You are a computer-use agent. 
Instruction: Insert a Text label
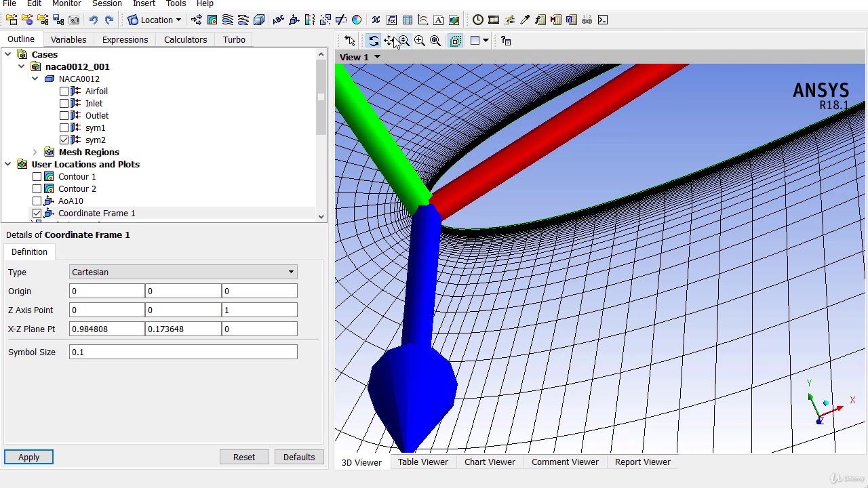pyautogui.click(x=278, y=20)
